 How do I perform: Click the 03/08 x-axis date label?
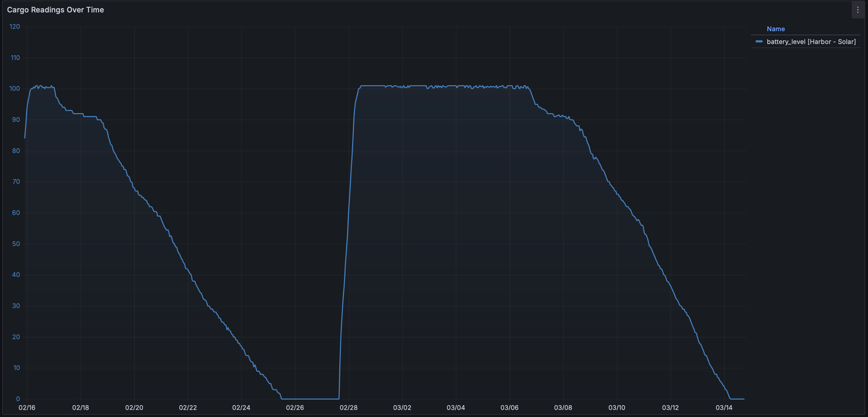(563, 407)
